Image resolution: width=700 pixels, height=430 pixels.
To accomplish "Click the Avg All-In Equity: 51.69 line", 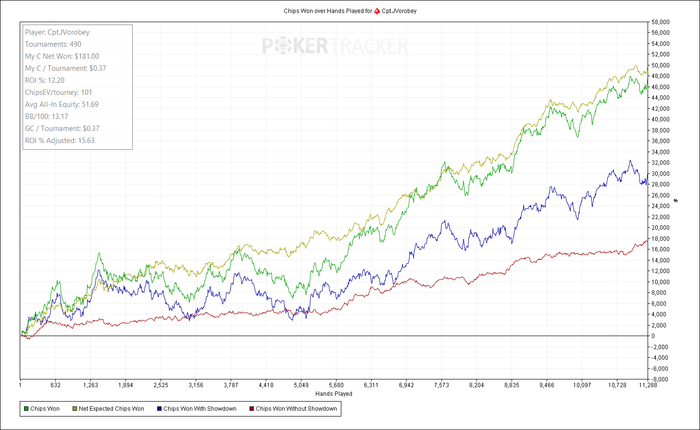I will coord(62,104).
